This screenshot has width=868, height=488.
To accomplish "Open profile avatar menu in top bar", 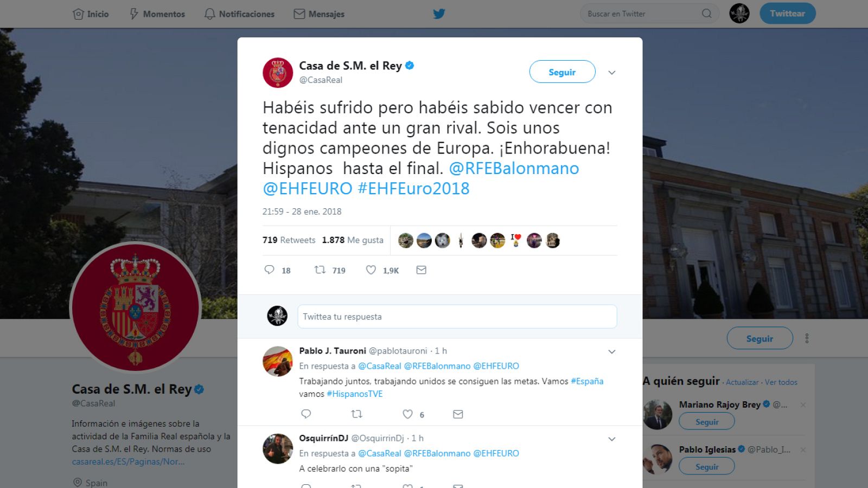I will (739, 14).
